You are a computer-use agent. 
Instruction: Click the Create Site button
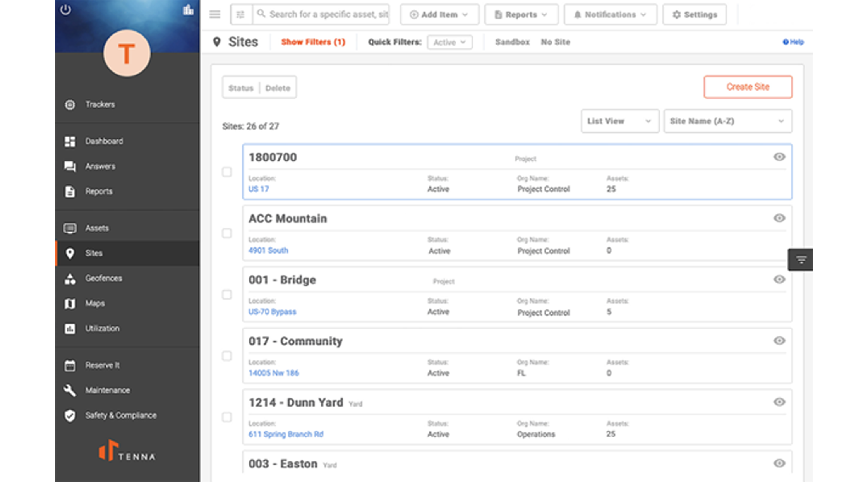click(x=747, y=87)
